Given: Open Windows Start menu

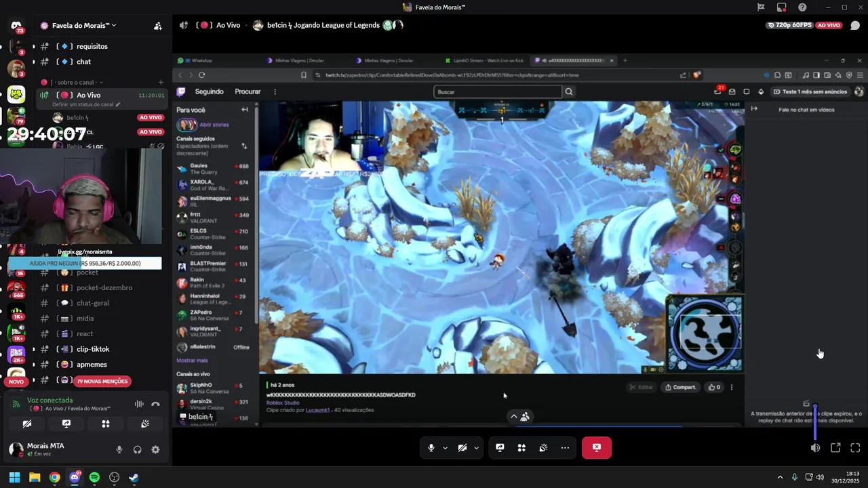Looking at the screenshot, I should [14, 477].
